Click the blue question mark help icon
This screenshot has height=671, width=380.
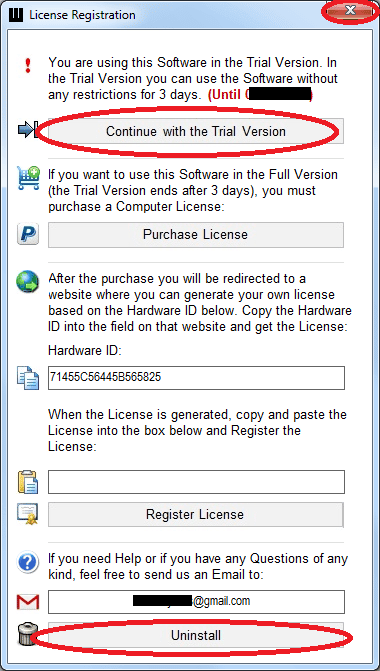[x=28, y=562]
